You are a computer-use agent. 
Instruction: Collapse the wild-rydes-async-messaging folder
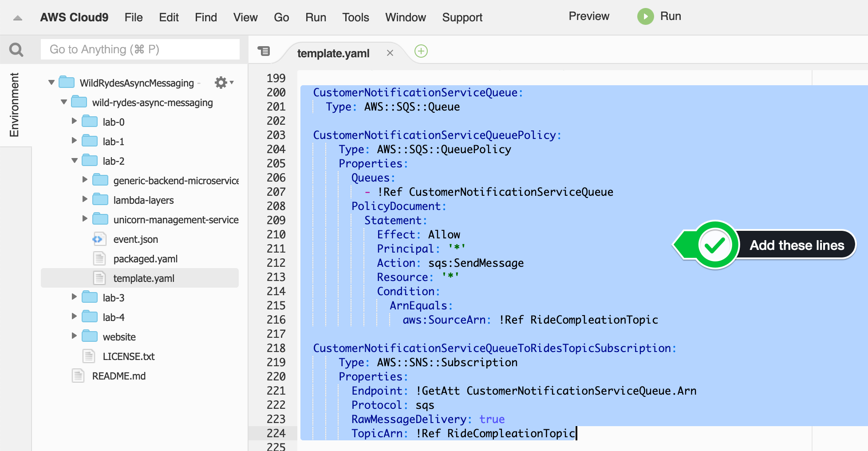(x=64, y=102)
